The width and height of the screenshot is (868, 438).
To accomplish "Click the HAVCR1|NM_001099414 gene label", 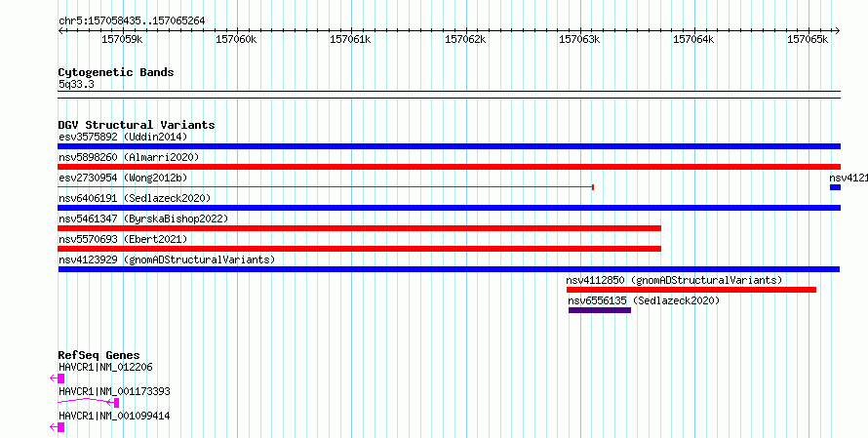I will point(114,416).
